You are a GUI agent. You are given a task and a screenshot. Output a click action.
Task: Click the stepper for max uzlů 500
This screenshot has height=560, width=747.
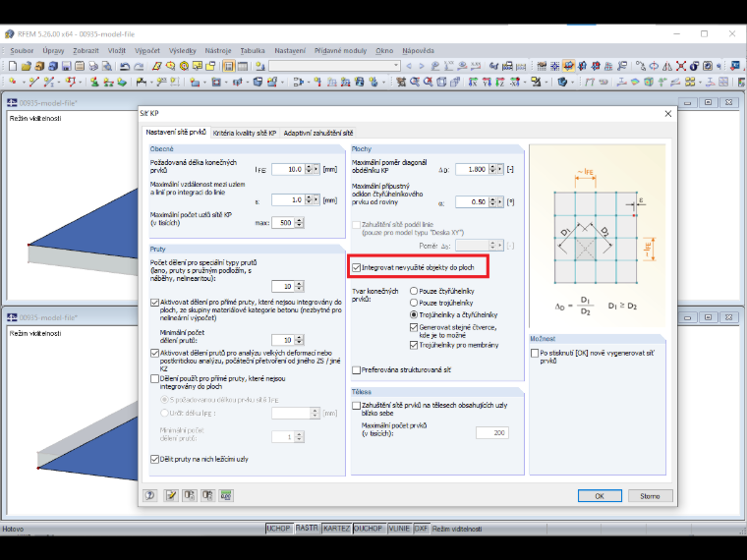[299, 223]
